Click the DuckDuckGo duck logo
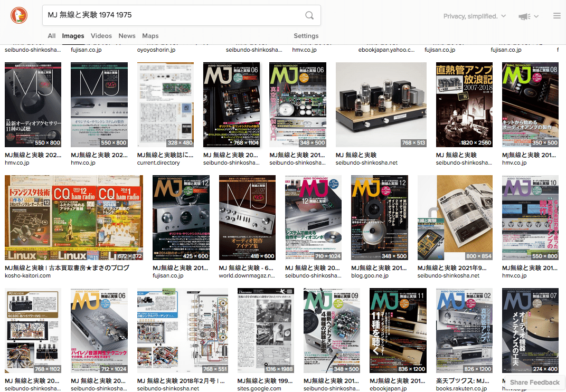Screen dimensions: 566x392 pos(19,15)
